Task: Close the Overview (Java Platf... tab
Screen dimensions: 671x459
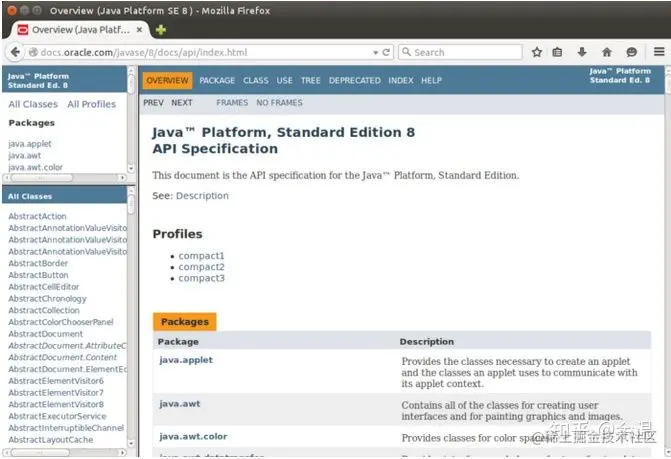Action: pos(139,30)
